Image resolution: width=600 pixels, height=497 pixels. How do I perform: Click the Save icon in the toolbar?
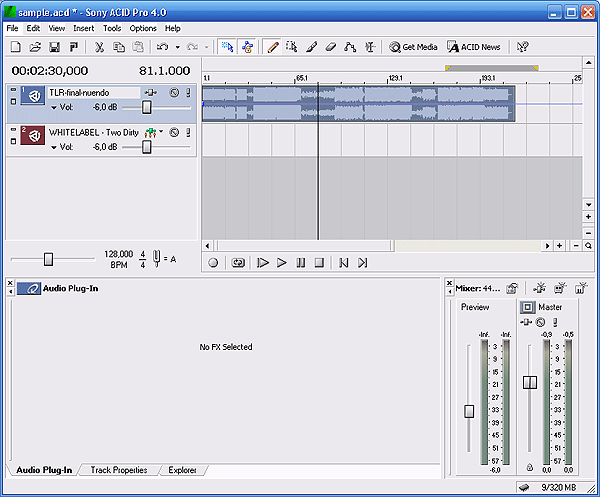[54, 47]
